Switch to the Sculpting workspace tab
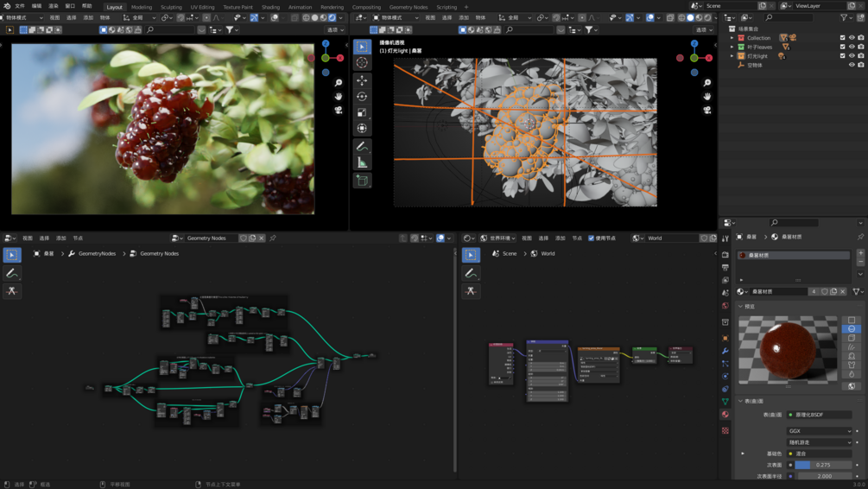The width and height of the screenshot is (868, 489). click(171, 7)
